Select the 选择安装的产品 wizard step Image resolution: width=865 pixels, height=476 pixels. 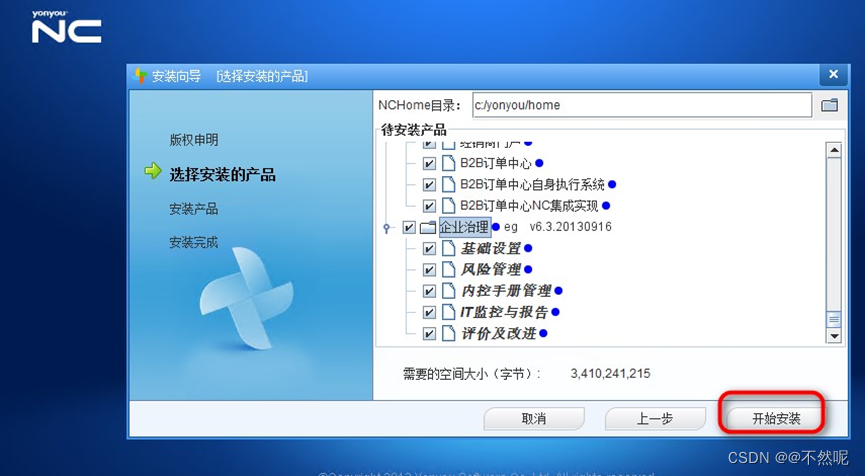click(222, 175)
